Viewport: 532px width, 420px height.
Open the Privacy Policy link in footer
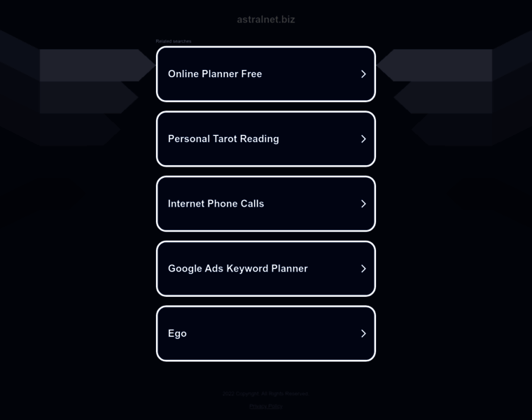tap(266, 406)
